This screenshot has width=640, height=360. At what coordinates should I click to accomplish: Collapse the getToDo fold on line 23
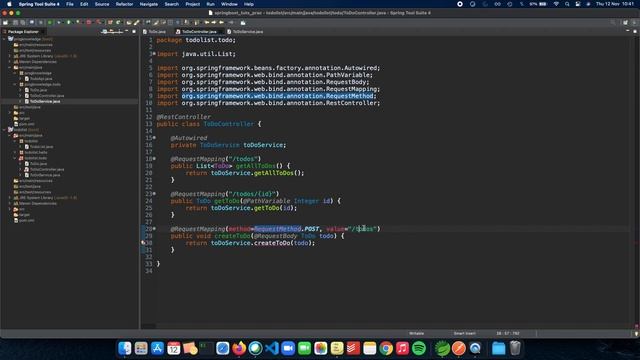point(154,194)
